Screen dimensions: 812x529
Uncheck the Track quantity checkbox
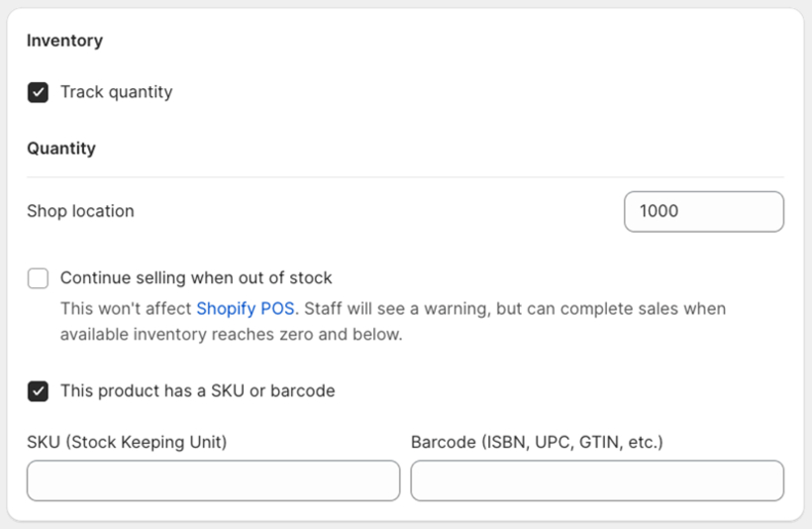click(x=38, y=92)
